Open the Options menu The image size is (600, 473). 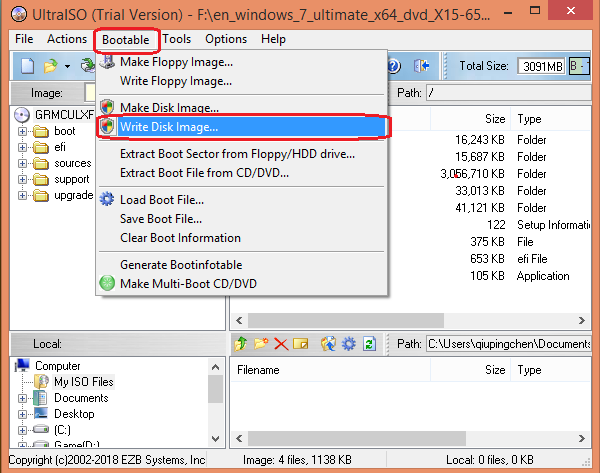pyautogui.click(x=226, y=39)
